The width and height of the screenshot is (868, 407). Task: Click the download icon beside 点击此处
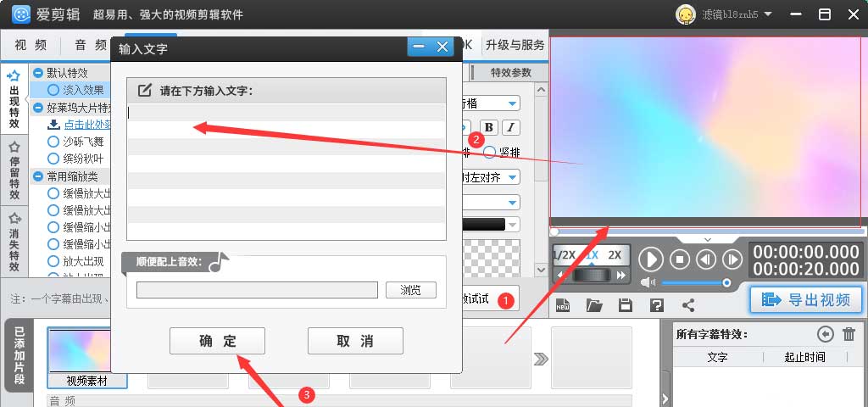pos(53,124)
